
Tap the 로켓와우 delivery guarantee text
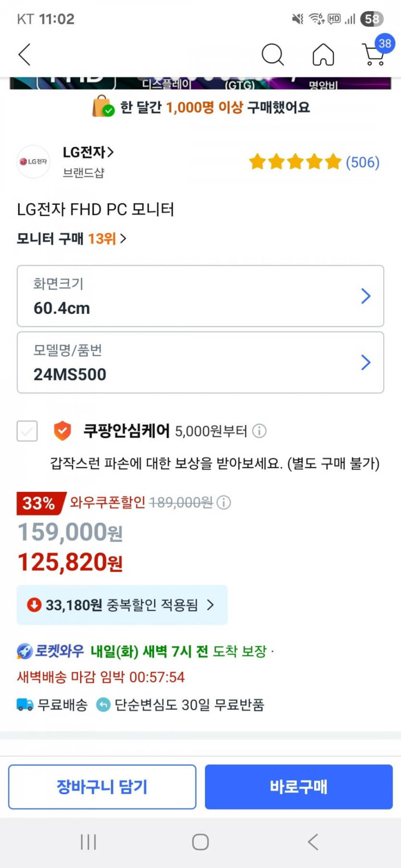tap(145, 652)
